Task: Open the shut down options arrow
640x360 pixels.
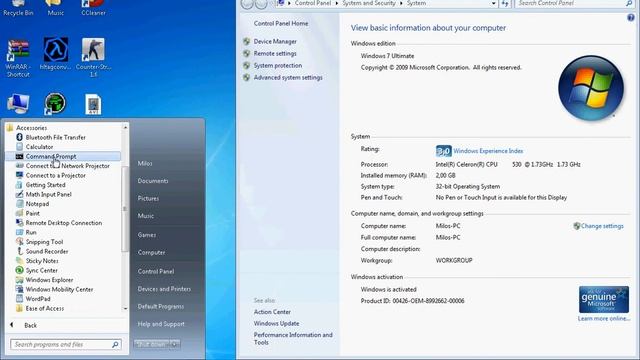Action: point(175,344)
